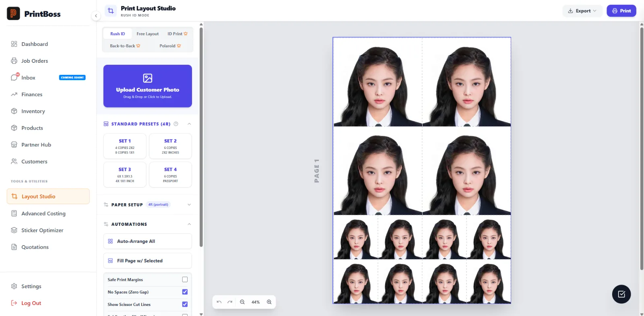The height and width of the screenshot is (316, 644).
Task: Switch to the Polaroid tab
Action: pyautogui.click(x=170, y=46)
